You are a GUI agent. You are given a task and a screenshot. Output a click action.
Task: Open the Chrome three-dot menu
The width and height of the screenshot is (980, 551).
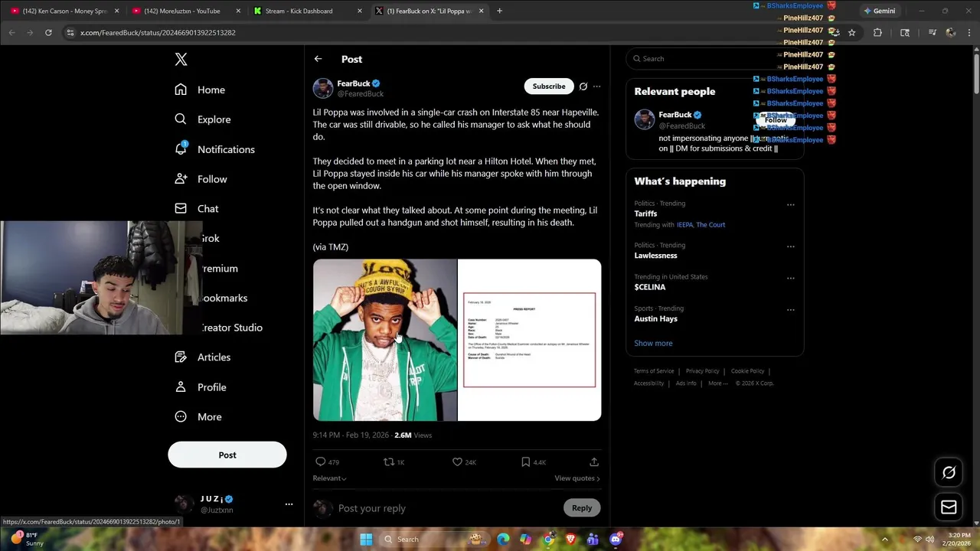pos(969,32)
